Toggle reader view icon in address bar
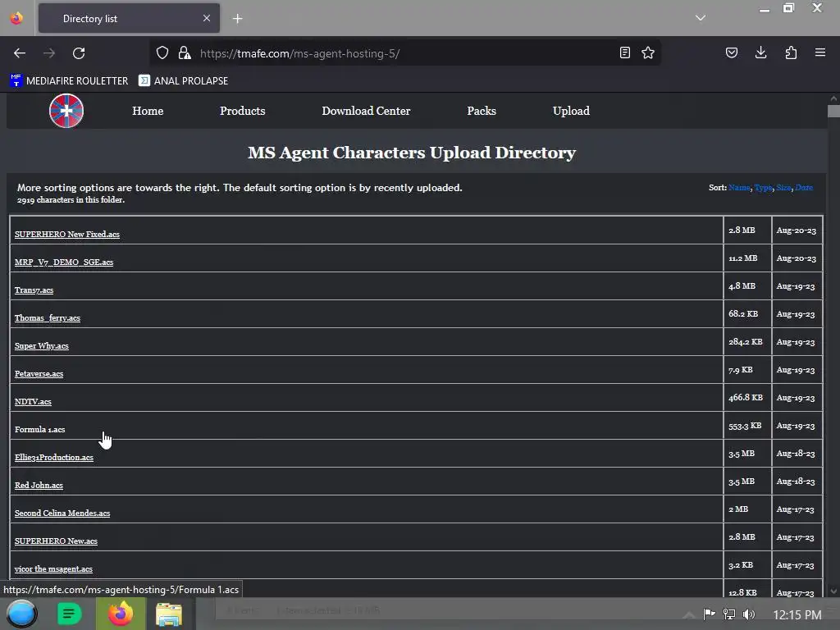Screen dimensions: 840x630 click(x=624, y=52)
